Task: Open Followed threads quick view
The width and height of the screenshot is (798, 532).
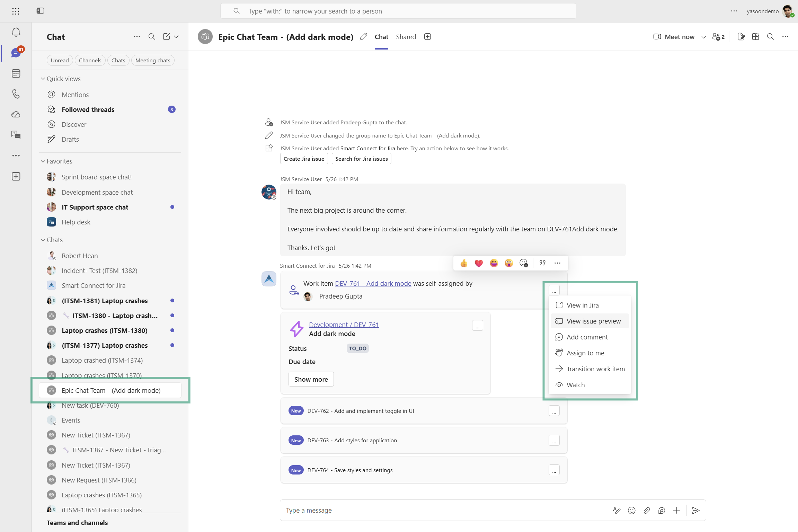Action: click(110, 109)
